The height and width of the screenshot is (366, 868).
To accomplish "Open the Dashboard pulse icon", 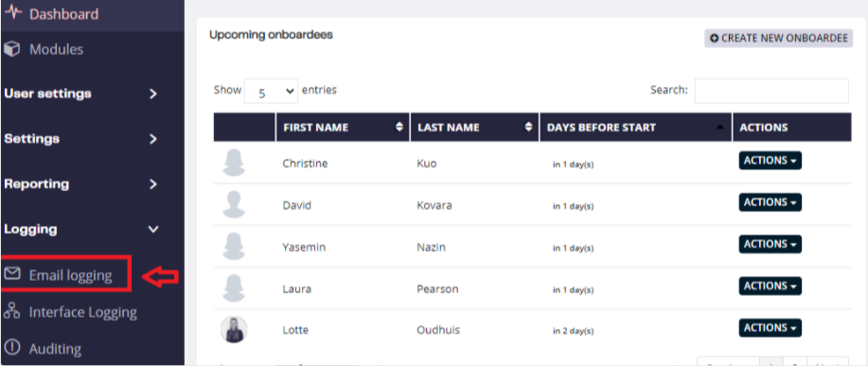I will click(x=12, y=12).
